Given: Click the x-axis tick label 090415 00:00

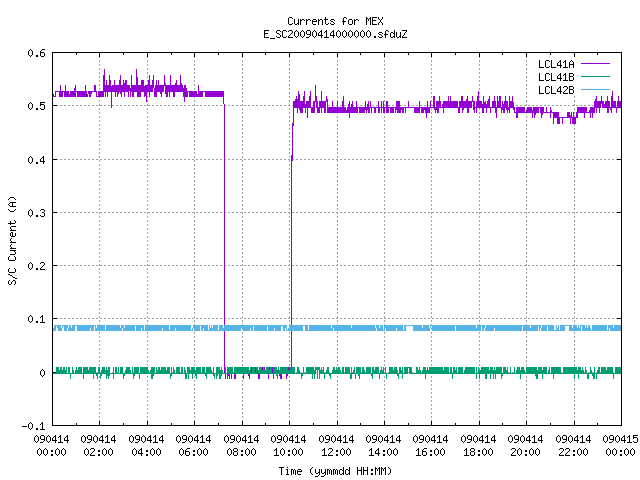Looking at the screenshot, I should 620,446.
